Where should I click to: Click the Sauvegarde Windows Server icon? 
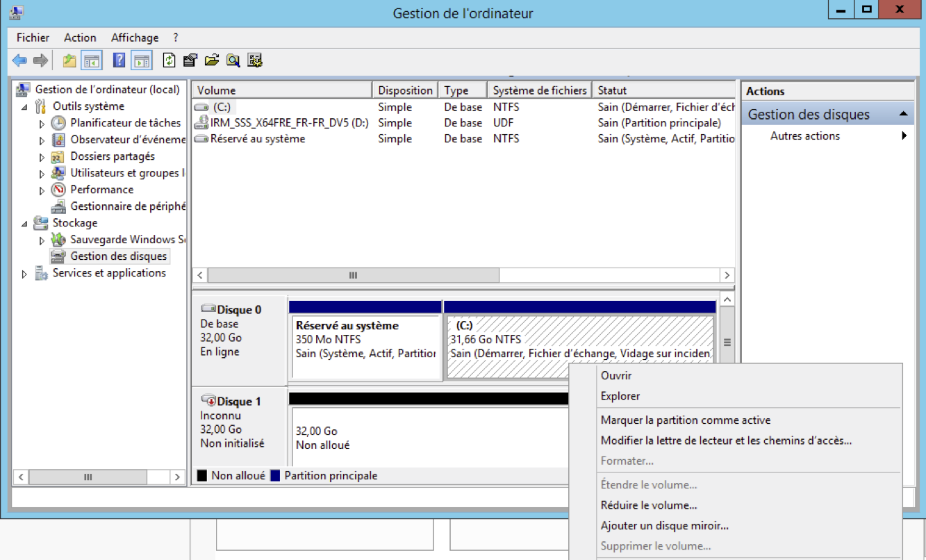[x=59, y=240]
